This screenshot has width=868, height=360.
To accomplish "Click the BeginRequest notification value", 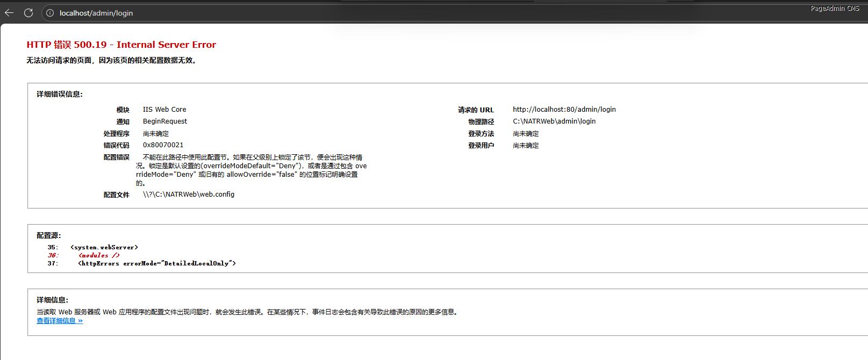I will click(x=165, y=121).
